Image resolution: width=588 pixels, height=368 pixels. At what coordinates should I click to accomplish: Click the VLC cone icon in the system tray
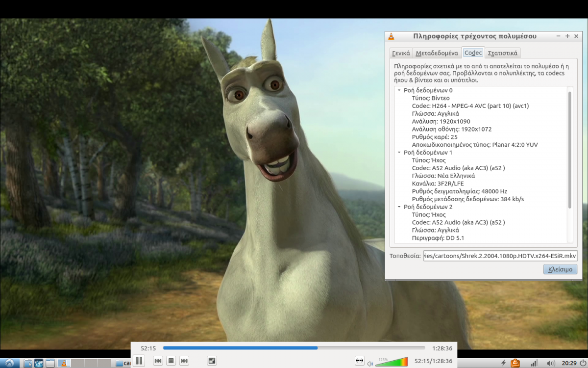point(515,363)
